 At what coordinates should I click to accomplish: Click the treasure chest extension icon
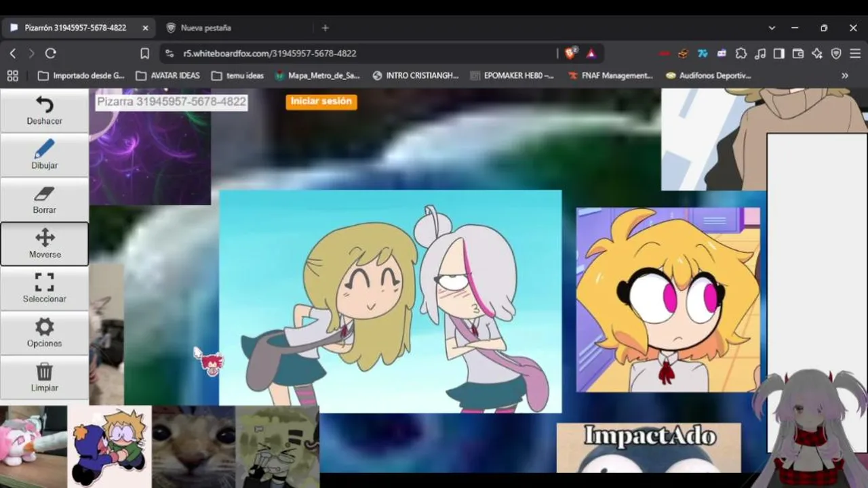coord(684,54)
